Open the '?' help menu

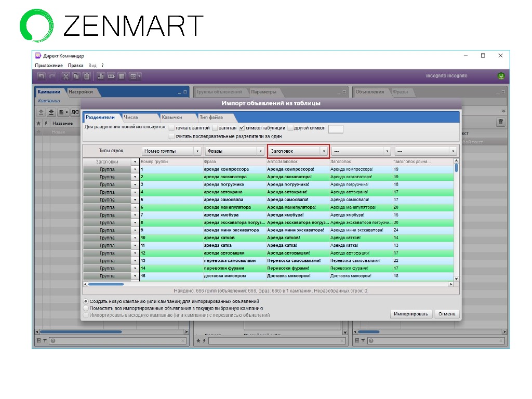[102, 65]
